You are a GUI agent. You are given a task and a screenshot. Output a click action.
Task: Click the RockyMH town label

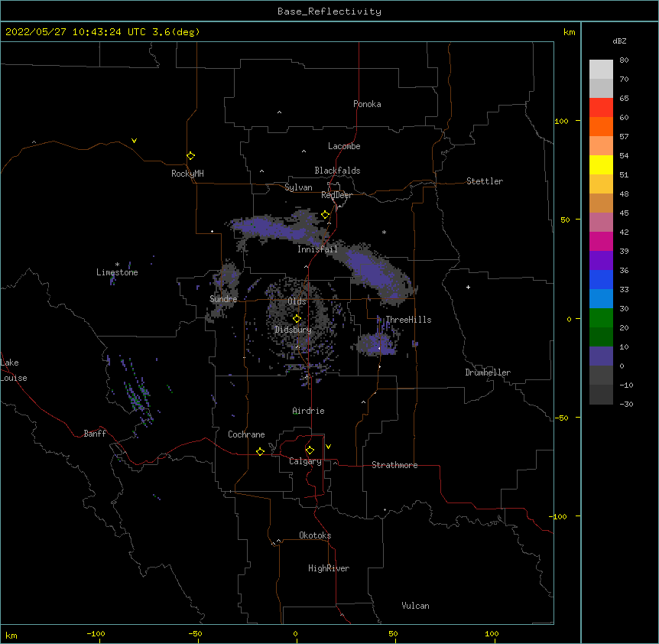[x=187, y=174]
